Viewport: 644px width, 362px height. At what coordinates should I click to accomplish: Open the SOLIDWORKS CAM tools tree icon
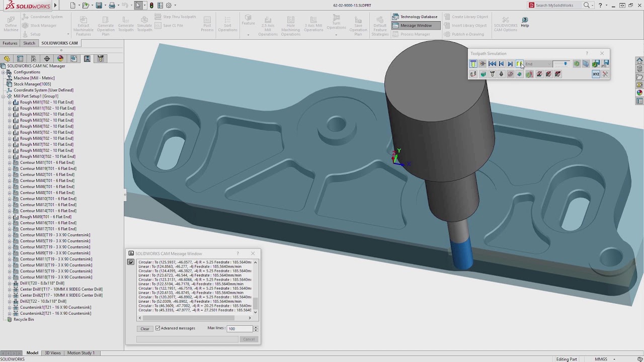point(100,58)
